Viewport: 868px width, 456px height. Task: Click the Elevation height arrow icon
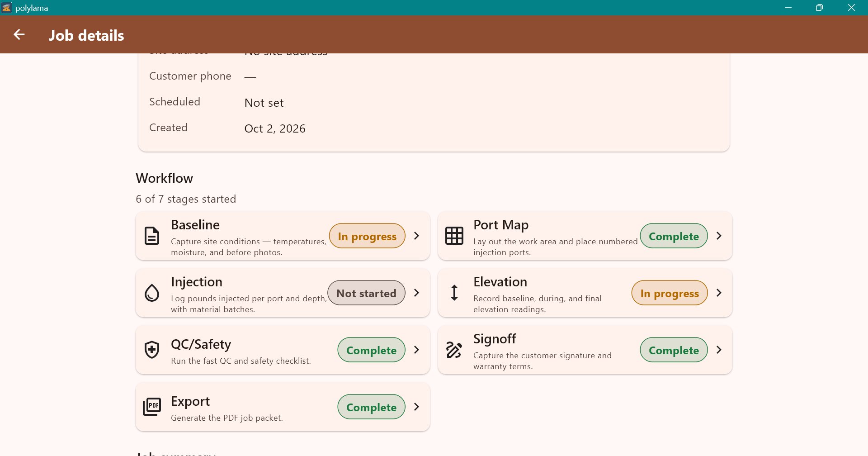(454, 293)
